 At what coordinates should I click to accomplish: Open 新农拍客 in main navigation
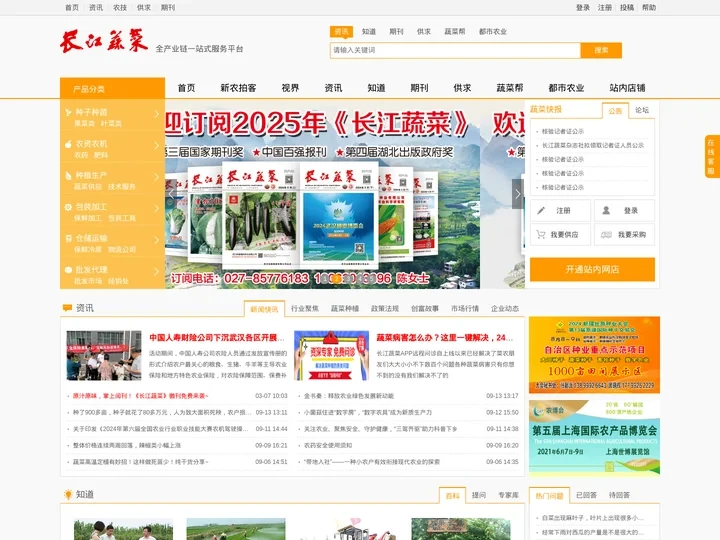[238, 88]
